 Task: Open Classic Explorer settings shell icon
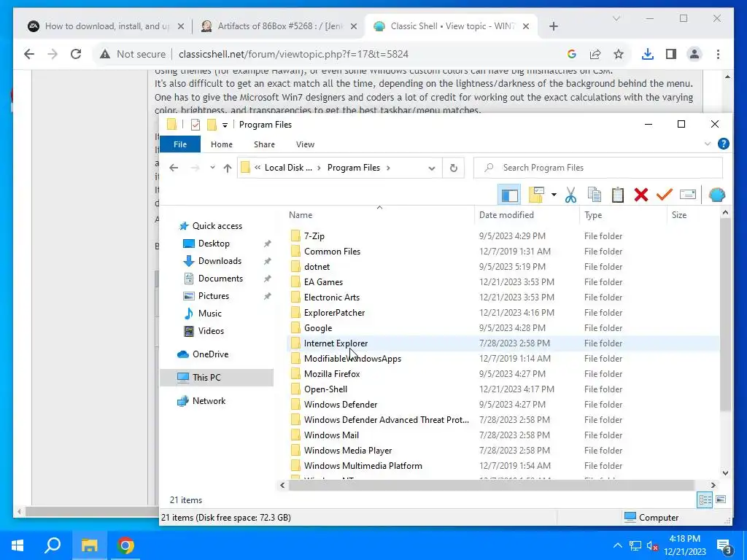716,195
